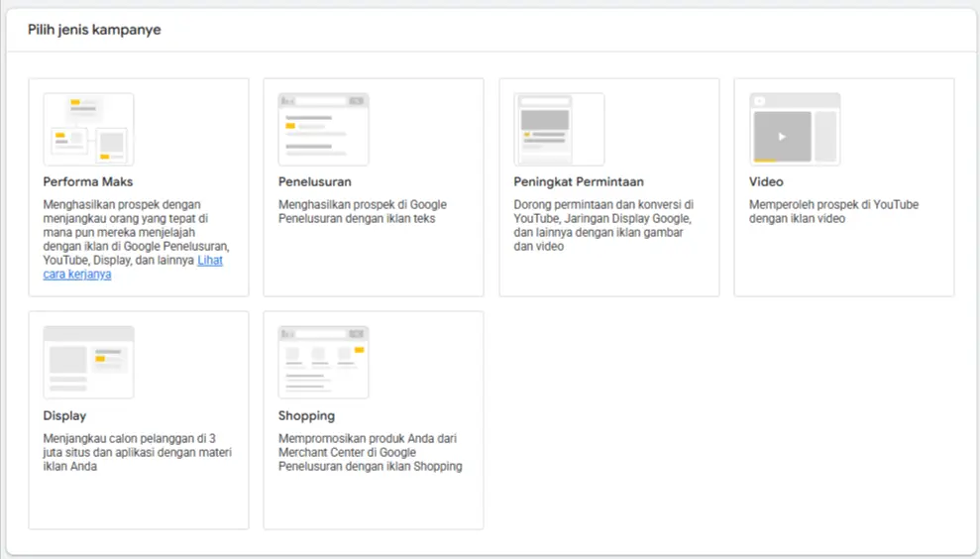Image resolution: width=980 pixels, height=559 pixels.
Task: Pick the 'Shopping' card title
Action: click(x=306, y=416)
